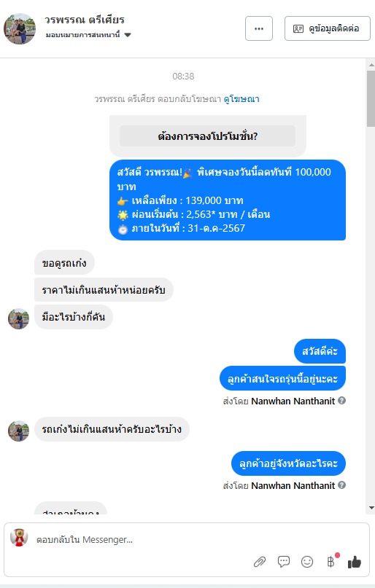
Task: Open the emoji smiley picker
Action: [x=307, y=561]
